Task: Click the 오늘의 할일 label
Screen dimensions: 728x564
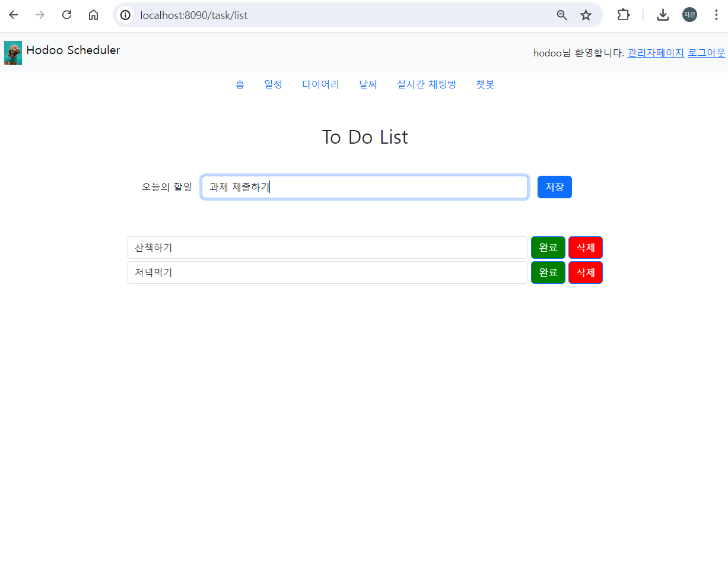Action: [x=167, y=187]
